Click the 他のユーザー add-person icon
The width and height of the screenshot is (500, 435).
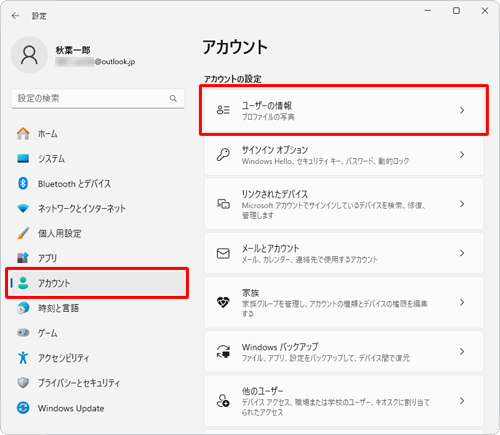[223, 401]
